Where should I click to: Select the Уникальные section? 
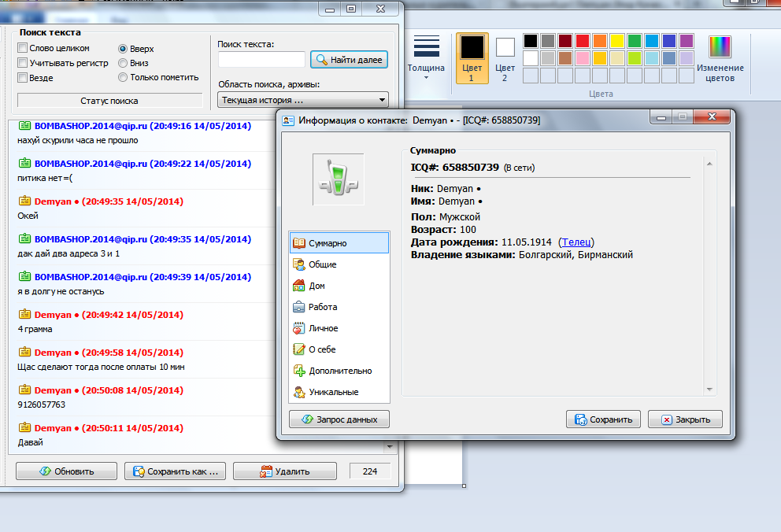pos(339,392)
